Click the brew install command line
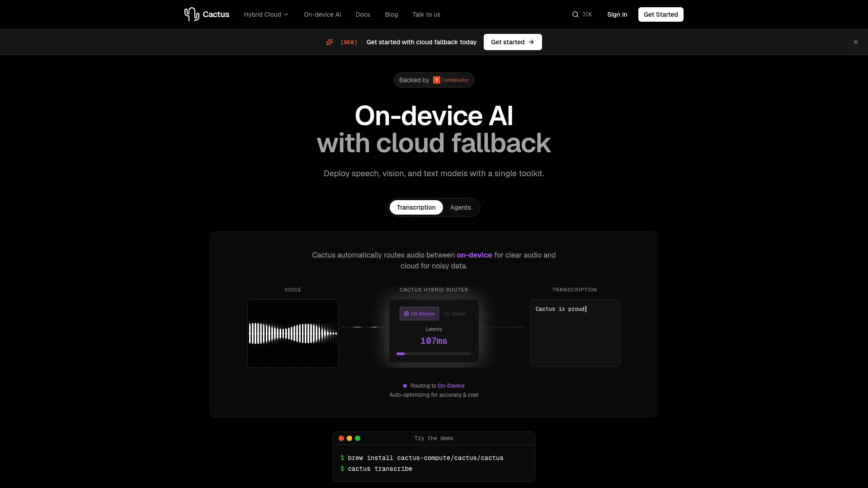The image size is (868, 488). [422, 458]
